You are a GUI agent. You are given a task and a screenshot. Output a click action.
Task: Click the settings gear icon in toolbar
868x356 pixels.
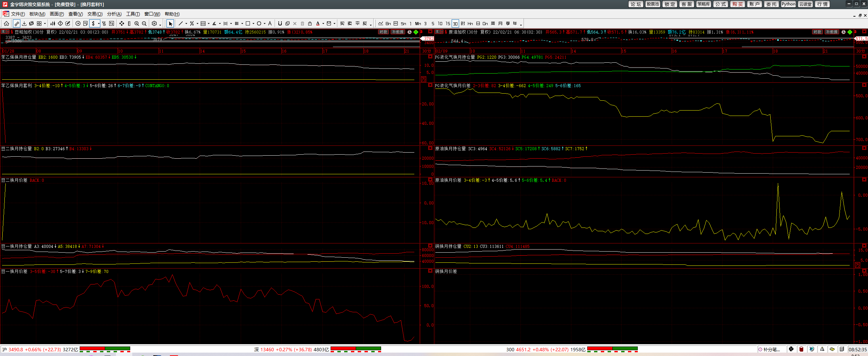(x=154, y=23)
